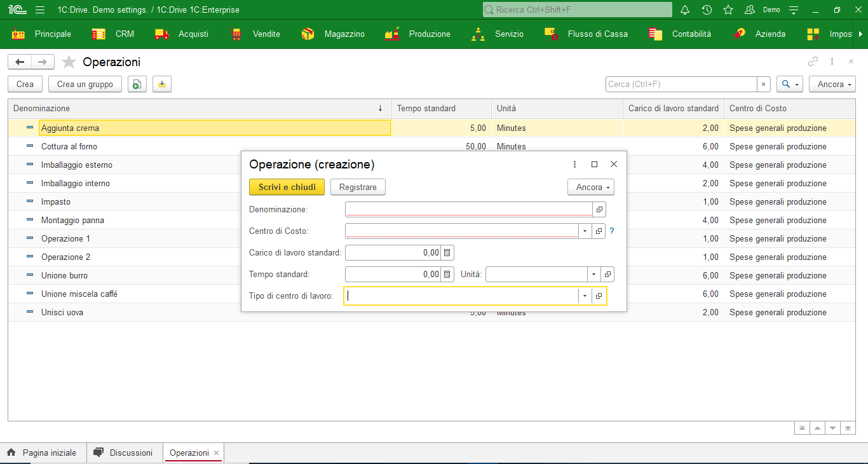The image size is (868, 464).
Task: Open calculator for Tempo standard
Action: click(x=447, y=274)
